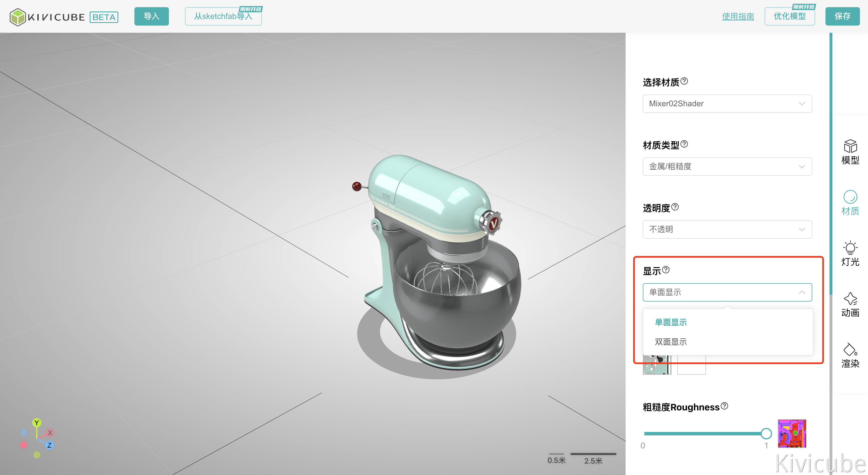This screenshot has height=475, width=868.
Task: Open the 金属/粗糙度 material type dropdown
Action: (727, 166)
